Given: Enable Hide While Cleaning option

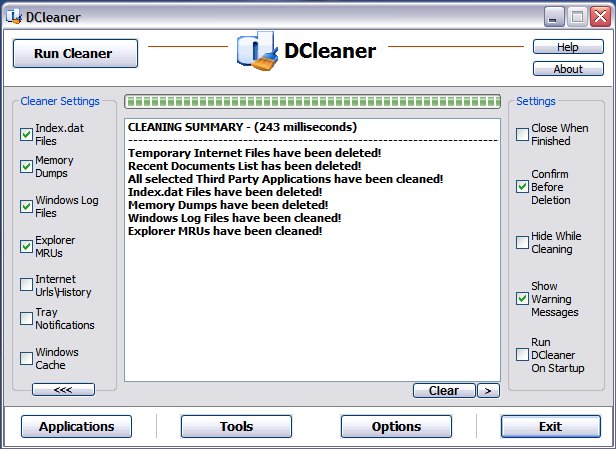Looking at the screenshot, I should pos(522,242).
